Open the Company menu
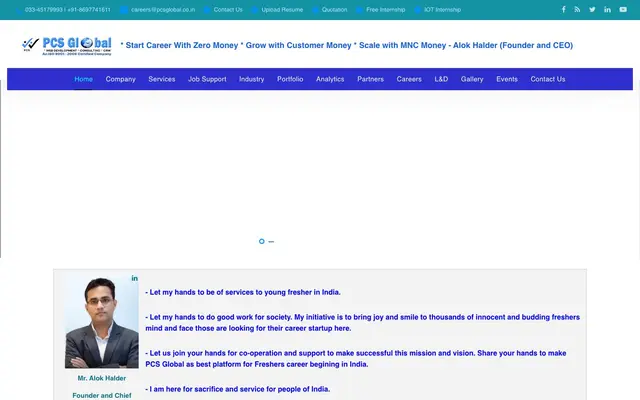Image resolution: width=640 pixels, height=400 pixels. tap(120, 79)
